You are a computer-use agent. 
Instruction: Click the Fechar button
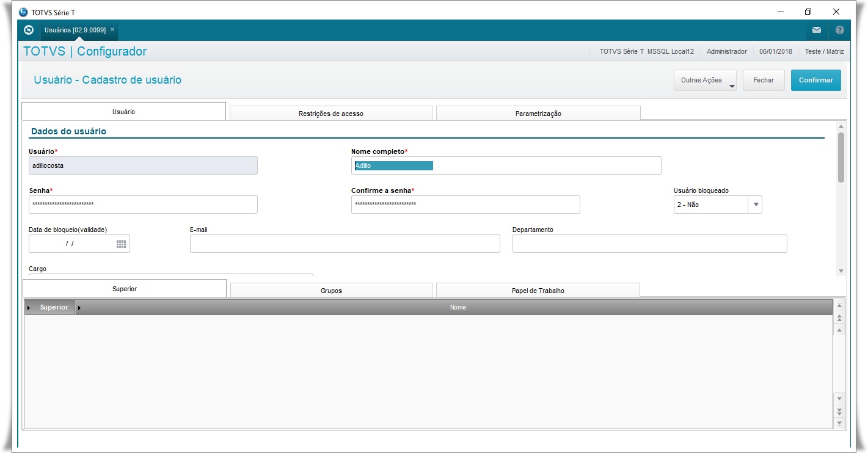click(x=764, y=80)
